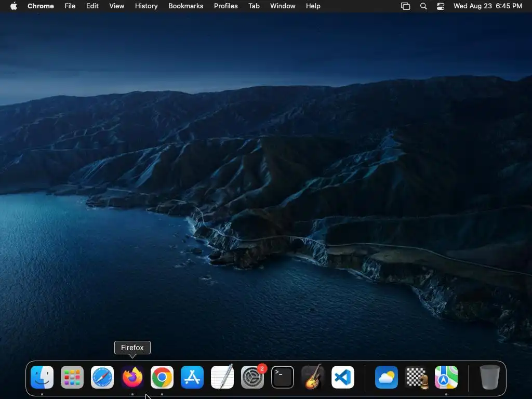Viewport: 532px width, 399px height.
Task: Open GarageBand guitar icon
Action: click(x=312, y=377)
